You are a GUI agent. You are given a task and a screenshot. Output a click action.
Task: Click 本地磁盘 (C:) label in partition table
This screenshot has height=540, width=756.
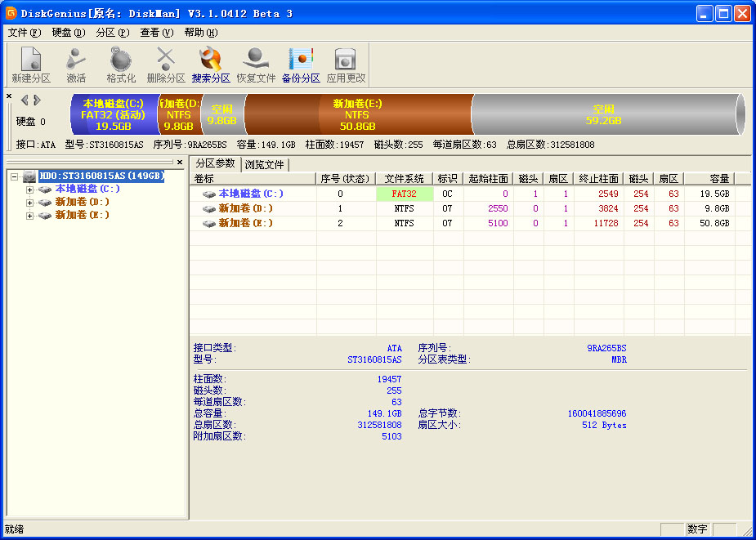(x=251, y=194)
